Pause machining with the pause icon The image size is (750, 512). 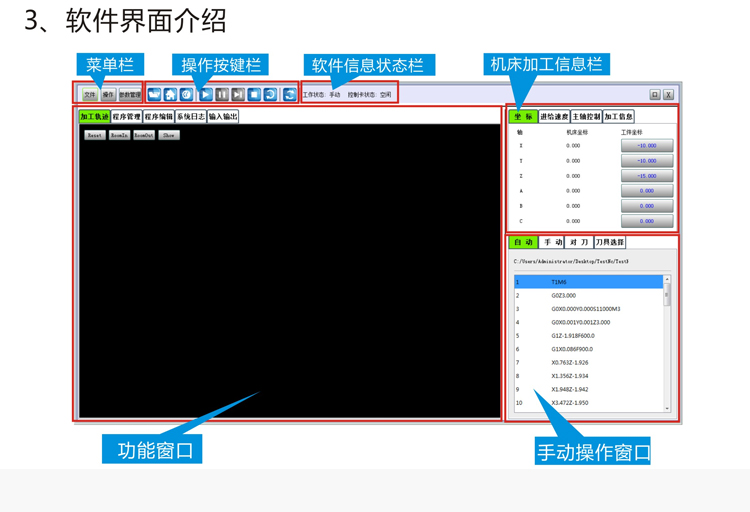222,94
